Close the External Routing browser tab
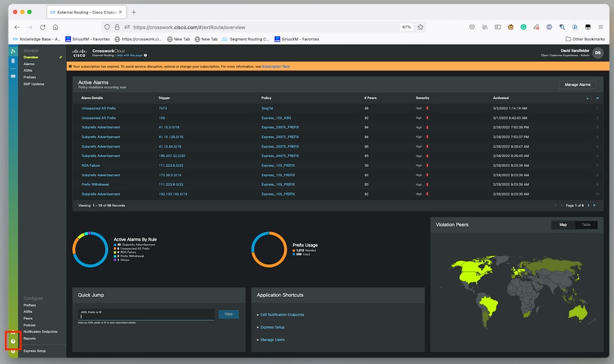Screen dimensions: 614x364 [120, 12]
